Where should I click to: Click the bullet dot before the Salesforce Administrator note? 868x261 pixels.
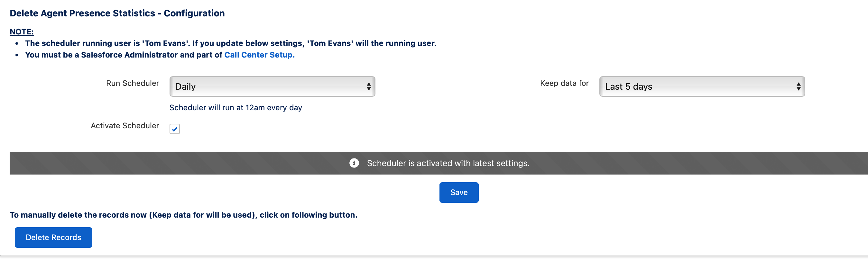click(x=17, y=55)
